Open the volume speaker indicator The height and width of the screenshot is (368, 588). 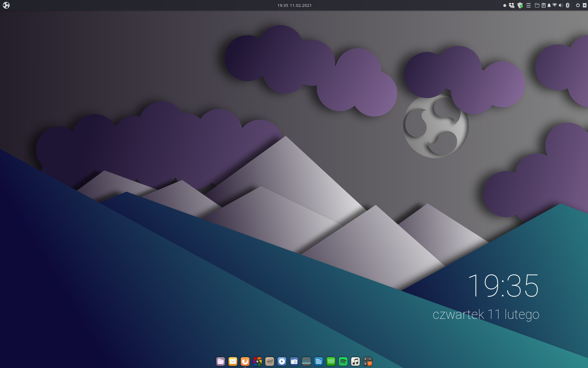[560, 6]
